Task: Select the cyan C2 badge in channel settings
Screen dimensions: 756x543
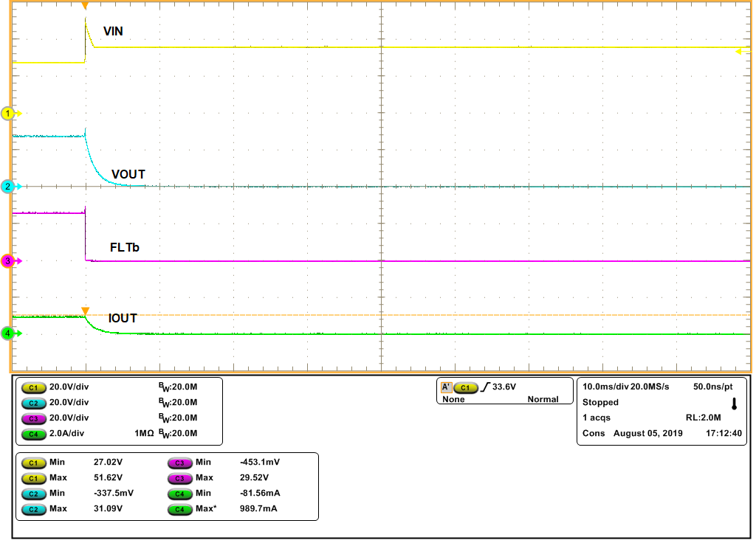Action: pyautogui.click(x=32, y=403)
